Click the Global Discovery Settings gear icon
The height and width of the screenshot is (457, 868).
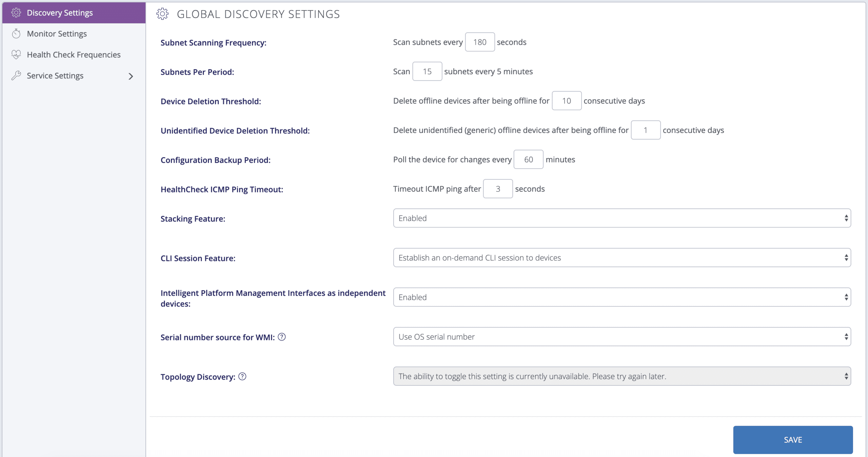click(x=163, y=14)
